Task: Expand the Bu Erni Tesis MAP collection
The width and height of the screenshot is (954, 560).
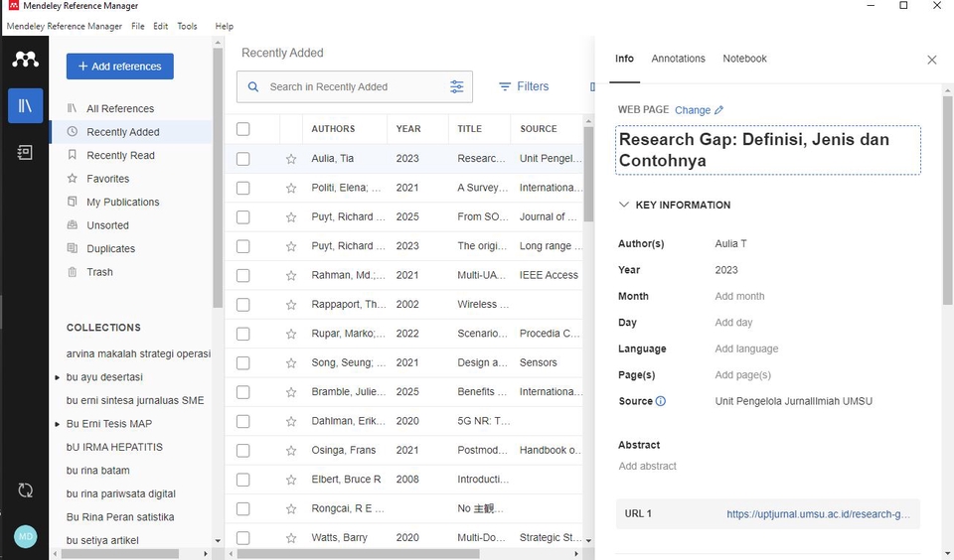Action: coord(58,424)
